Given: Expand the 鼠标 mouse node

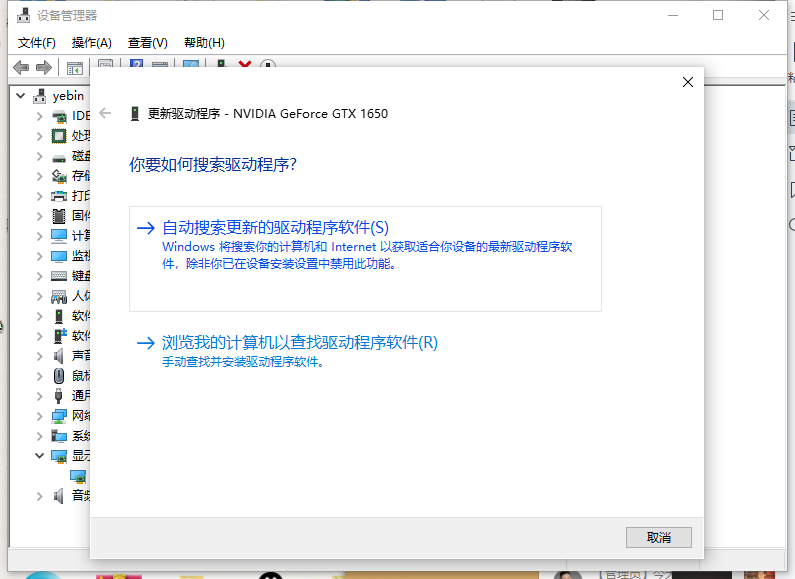Looking at the screenshot, I should click(x=40, y=376).
